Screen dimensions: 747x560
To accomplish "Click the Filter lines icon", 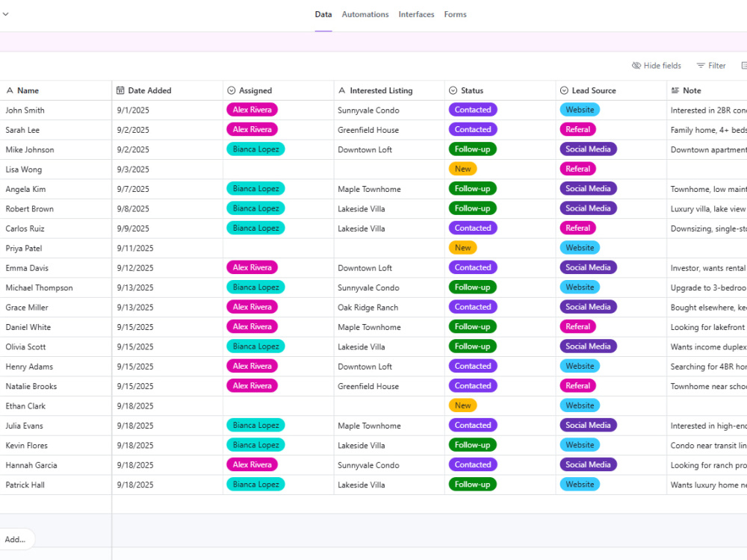I will (701, 66).
